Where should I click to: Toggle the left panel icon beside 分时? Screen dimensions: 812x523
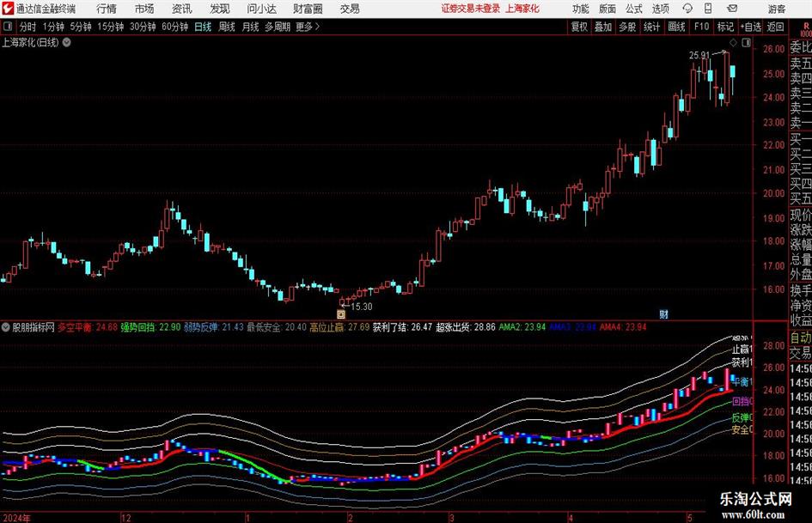pos(8,27)
